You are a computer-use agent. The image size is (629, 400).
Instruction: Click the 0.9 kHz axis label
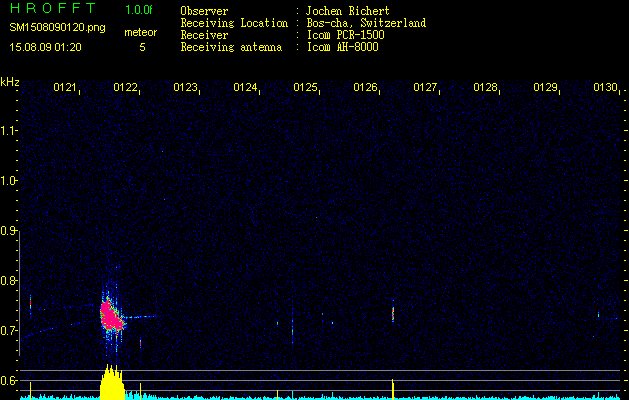(8, 231)
